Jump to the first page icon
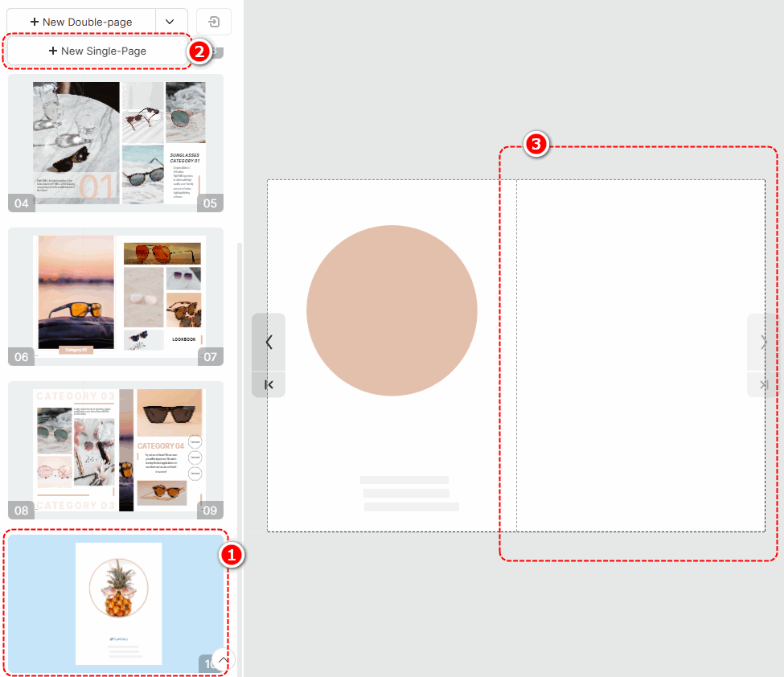This screenshot has height=677, width=784. [x=269, y=384]
